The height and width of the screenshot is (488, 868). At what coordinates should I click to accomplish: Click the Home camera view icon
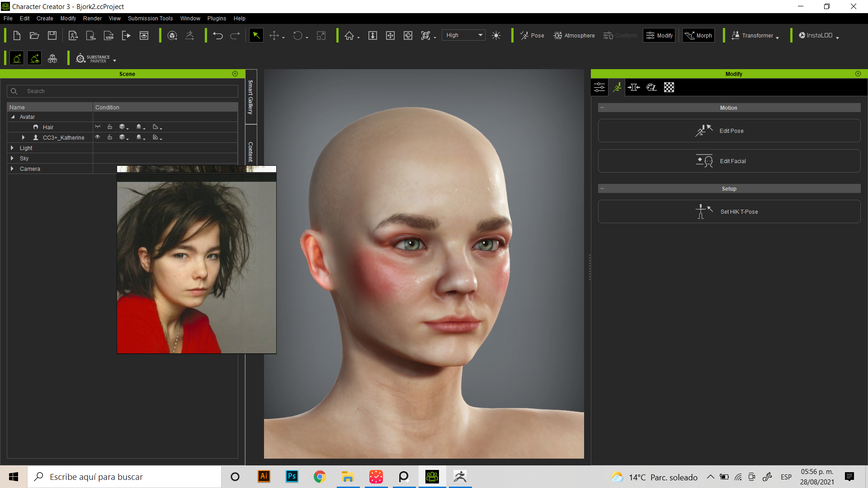[x=349, y=36]
